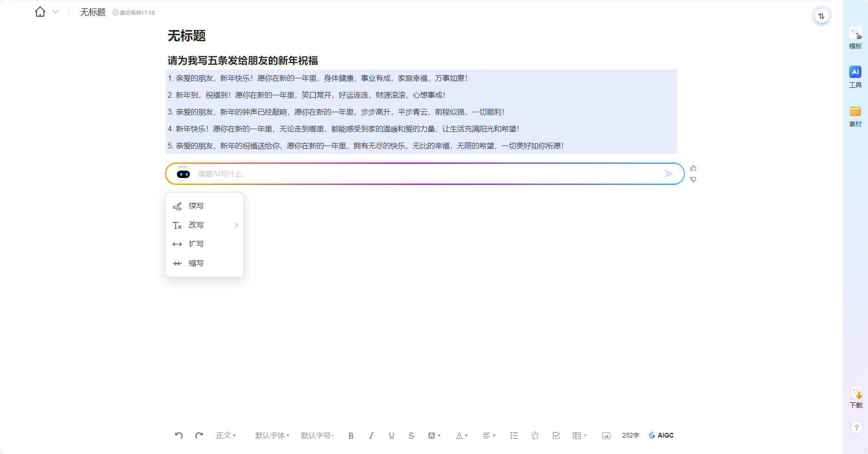Toggle italic formatting
Image resolution: width=868 pixels, height=454 pixels.
click(371, 436)
